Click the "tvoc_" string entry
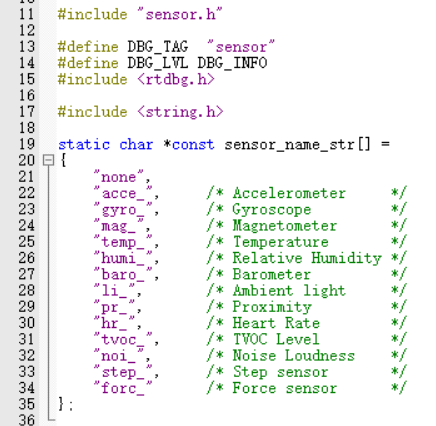This screenshot has height=426, width=436. point(123,340)
